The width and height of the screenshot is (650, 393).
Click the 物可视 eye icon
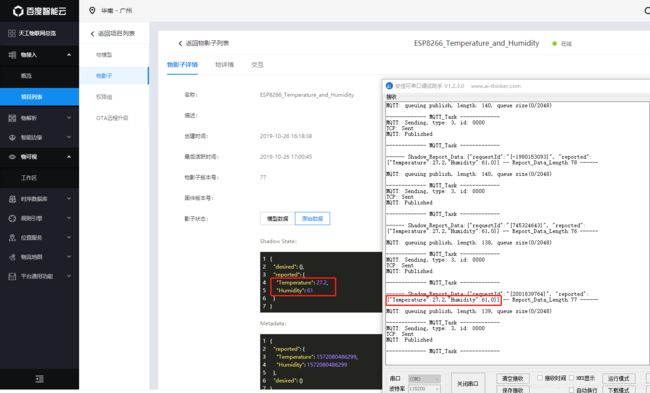tap(12, 157)
